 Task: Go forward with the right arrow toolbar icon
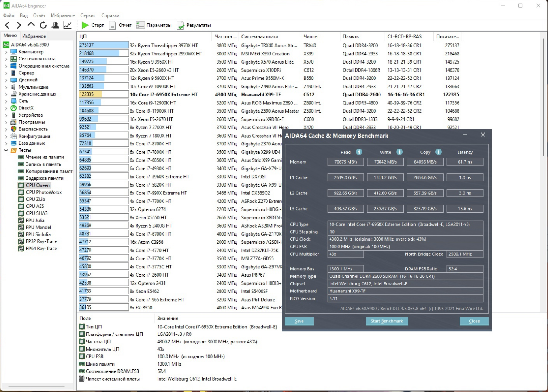(x=19, y=25)
